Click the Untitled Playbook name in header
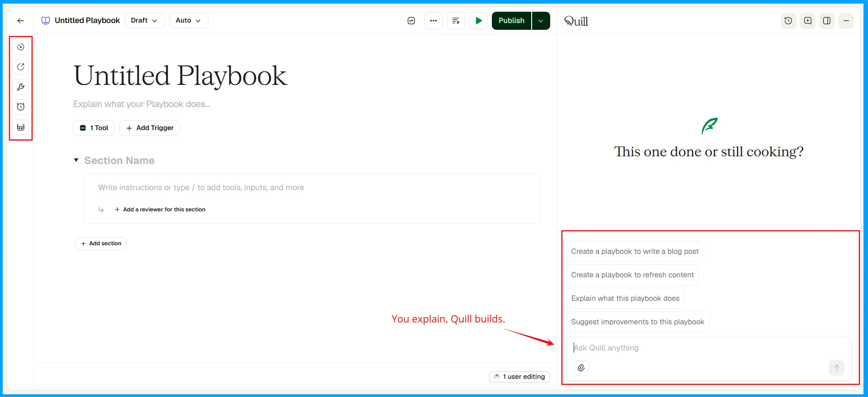Viewport: 868px width, 397px height. [87, 21]
